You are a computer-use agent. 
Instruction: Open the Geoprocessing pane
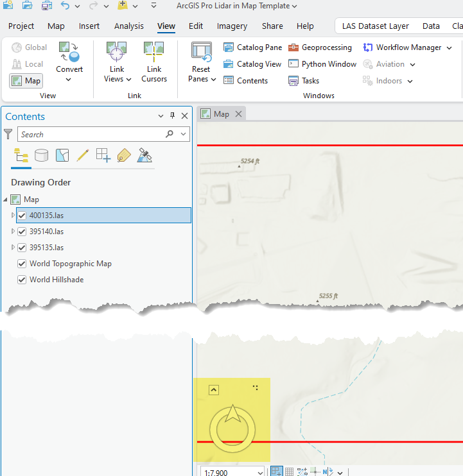click(x=320, y=47)
